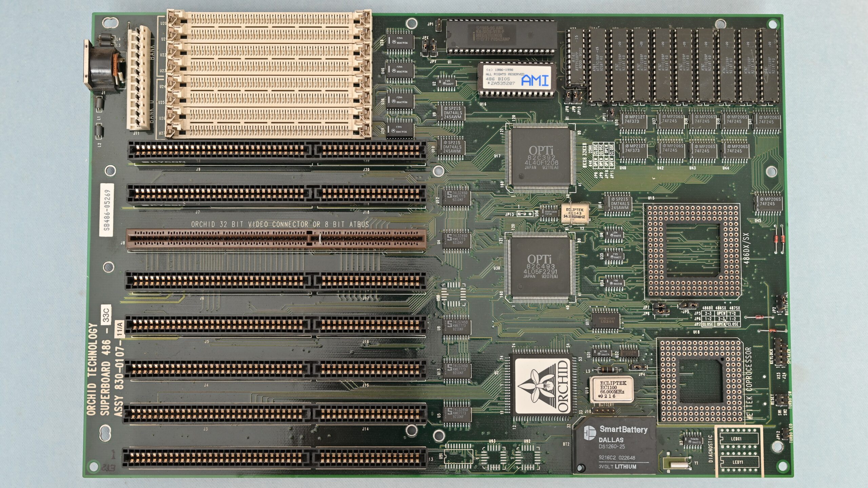The height and width of the screenshot is (488, 868).
Task: Click the "JAPAN 9211EAI" text on OPTi chip
Action: (541, 167)
